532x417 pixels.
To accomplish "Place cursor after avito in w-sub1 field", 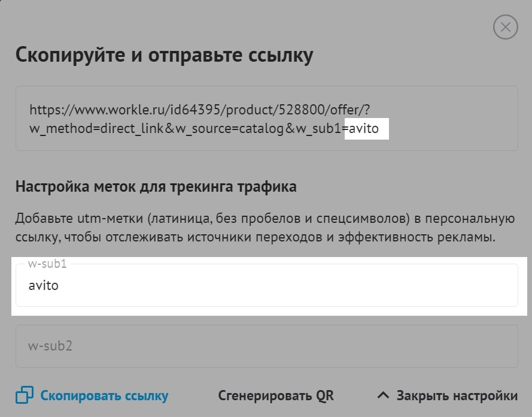I will tap(60, 286).
